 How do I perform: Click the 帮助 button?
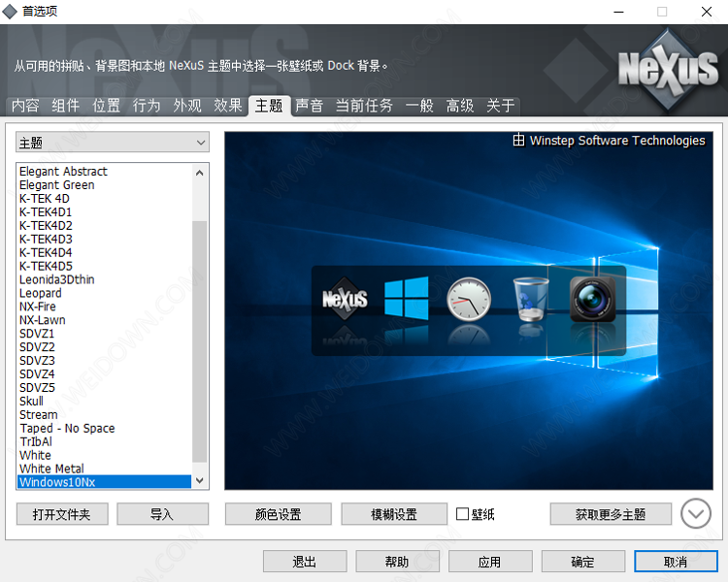click(397, 562)
